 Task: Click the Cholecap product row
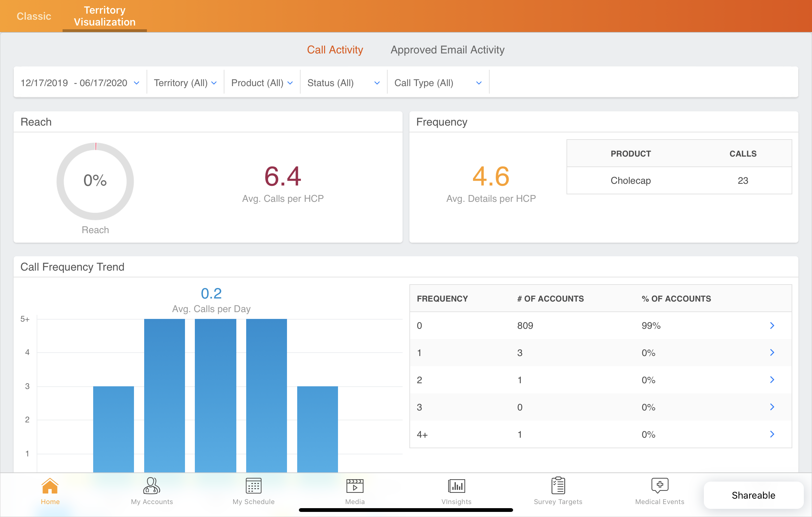point(679,181)
